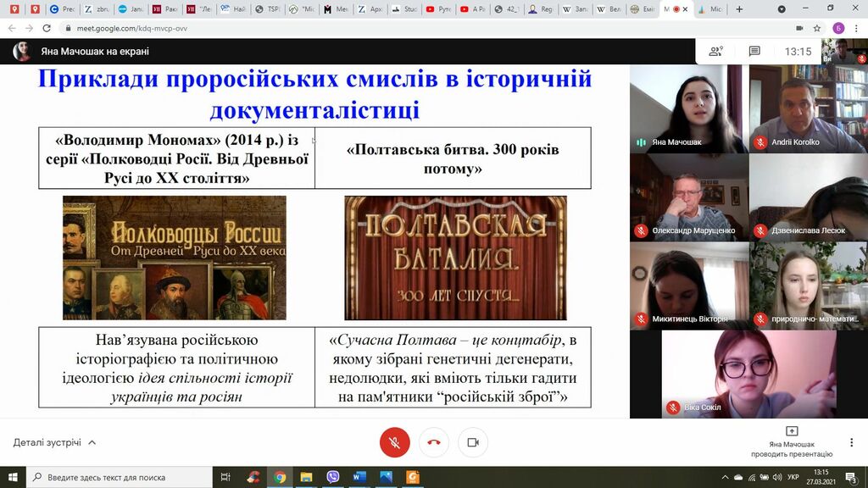This screenshot has width=868, height=488.
Task: Open Microsoft Word from the taskbar
Action: point(359,477)
